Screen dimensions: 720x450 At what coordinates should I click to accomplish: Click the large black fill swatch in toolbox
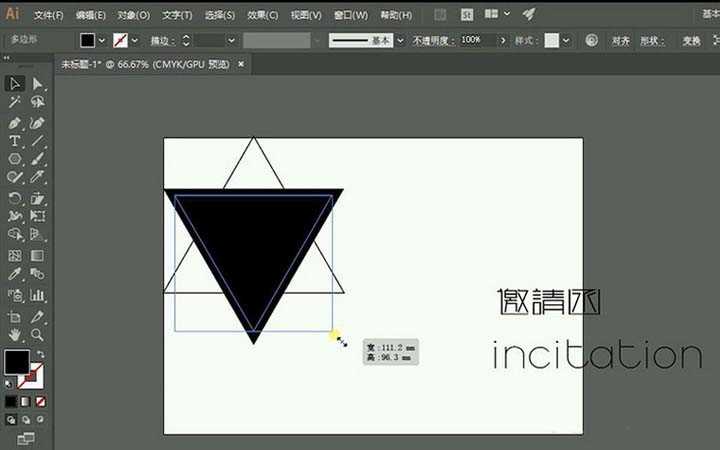pos(16,362)
